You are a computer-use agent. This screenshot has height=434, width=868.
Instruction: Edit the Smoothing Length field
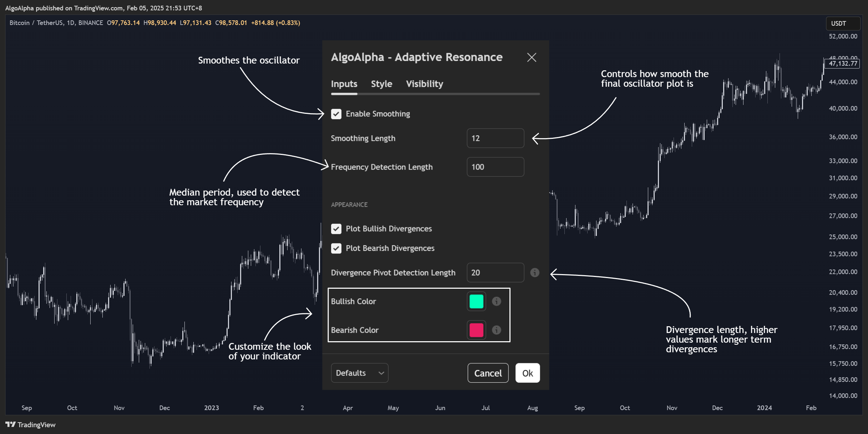point(495,138)
